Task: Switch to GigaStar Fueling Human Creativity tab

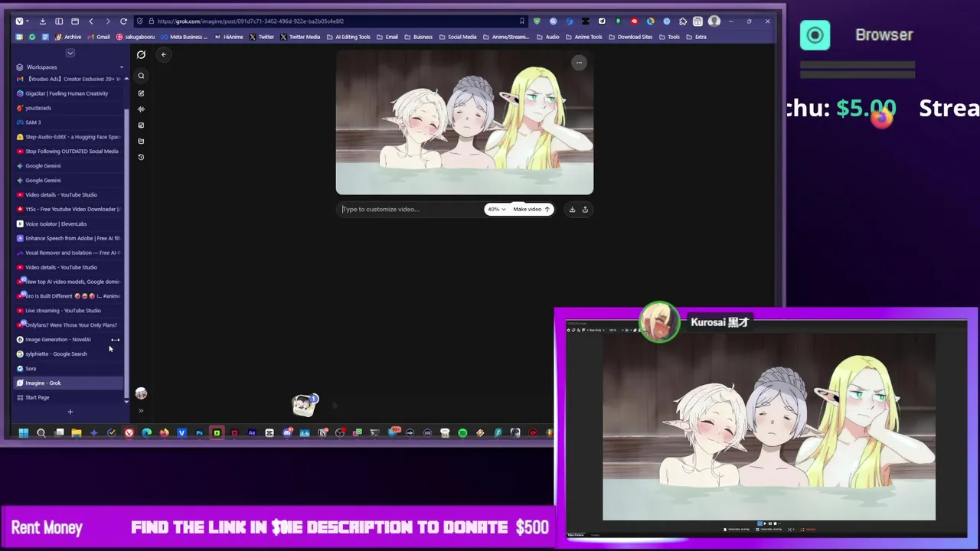Action: (x=69, y=93)
